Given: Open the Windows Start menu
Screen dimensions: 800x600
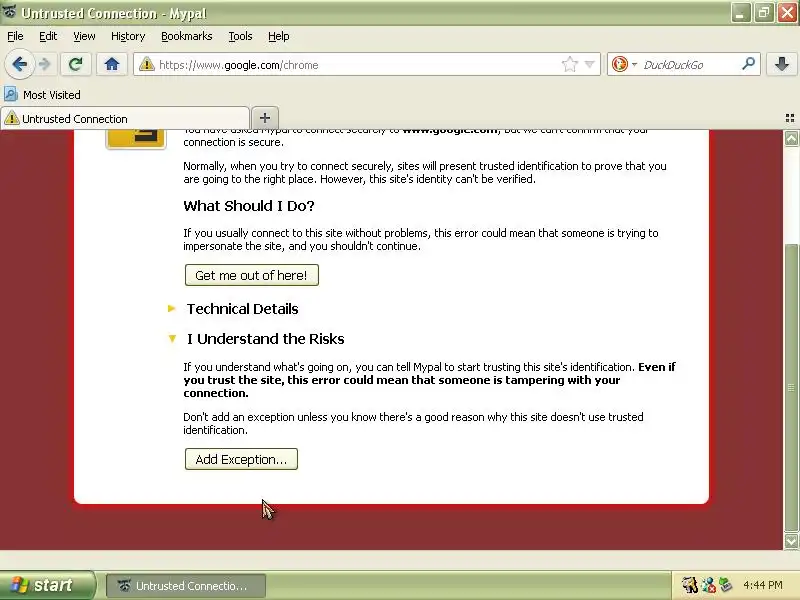Looking at the screenshot, I should coord(47,585).
